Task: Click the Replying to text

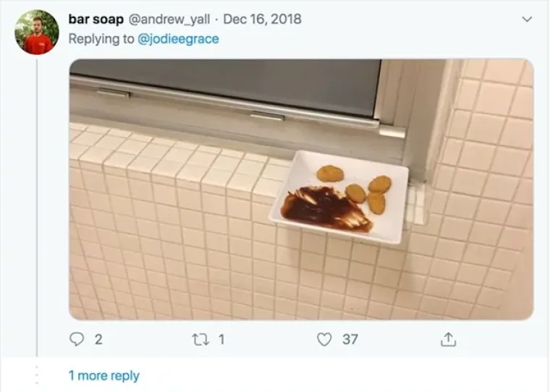Action: click(x=101, y=39)
